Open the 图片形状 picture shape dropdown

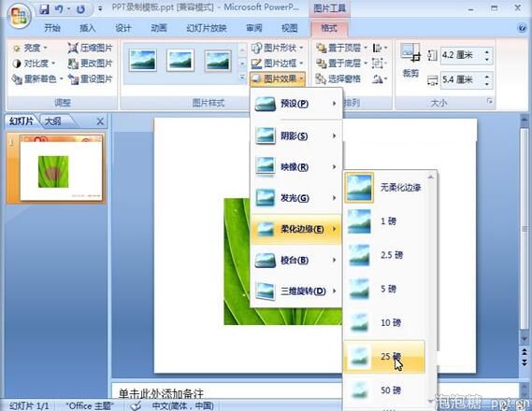click(x=277, y=48)
